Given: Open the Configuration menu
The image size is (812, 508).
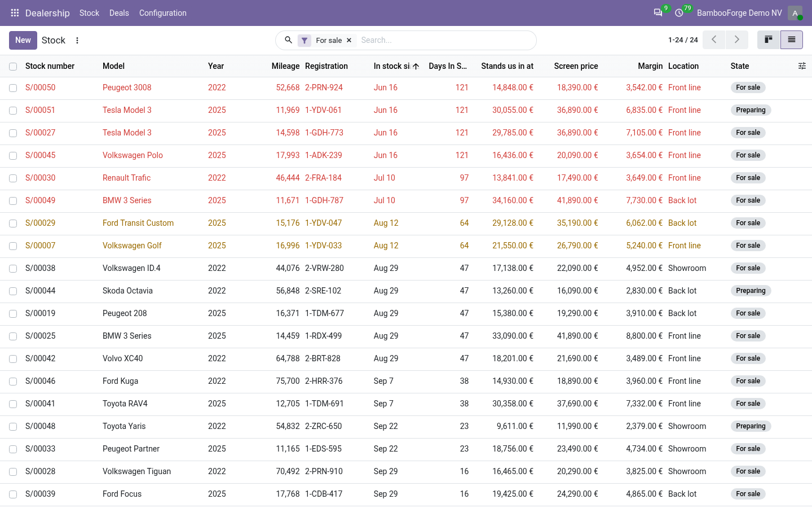Looking at the screenshot, I should (163, 13).
